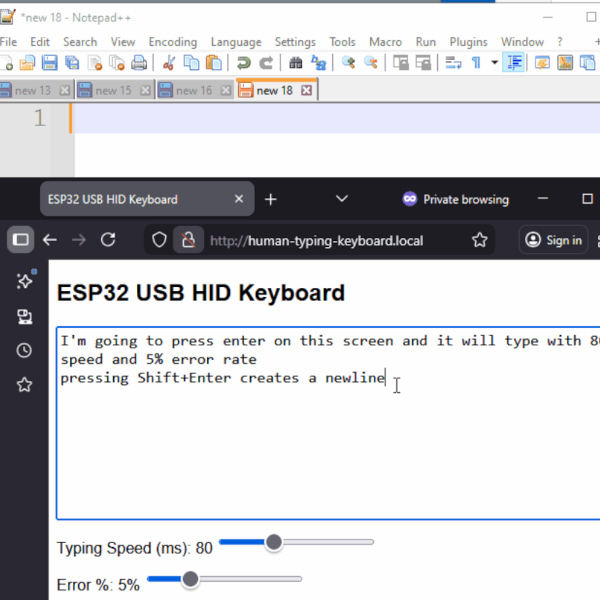Toggle the Firefox sidebar button
The height and width of the screenshot is (600, 600).
[20, 240]
